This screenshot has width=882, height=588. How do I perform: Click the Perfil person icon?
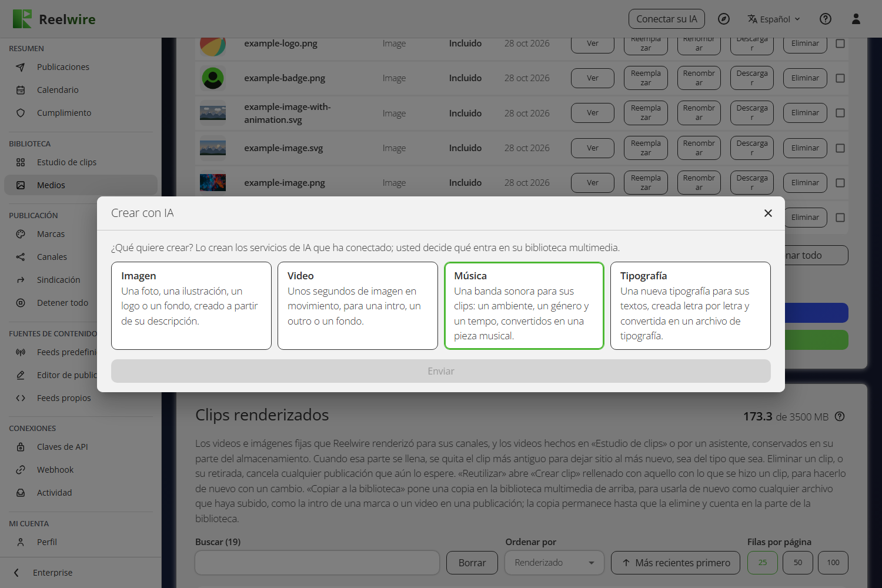click(21, 542)
